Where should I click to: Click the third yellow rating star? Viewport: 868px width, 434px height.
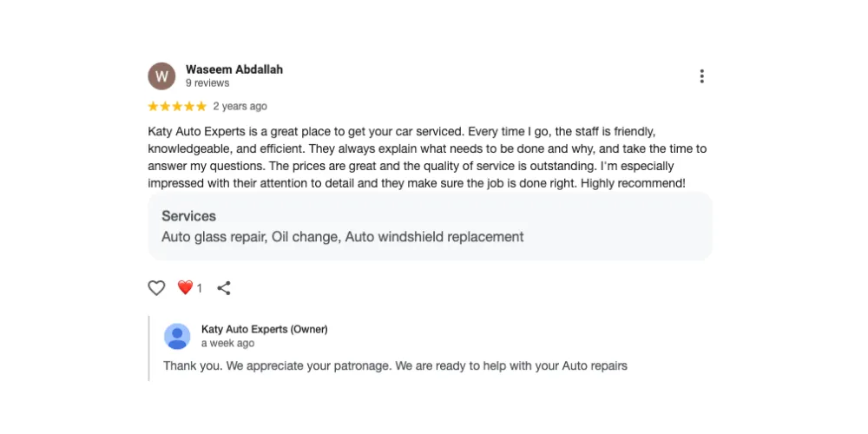(177, 107)
